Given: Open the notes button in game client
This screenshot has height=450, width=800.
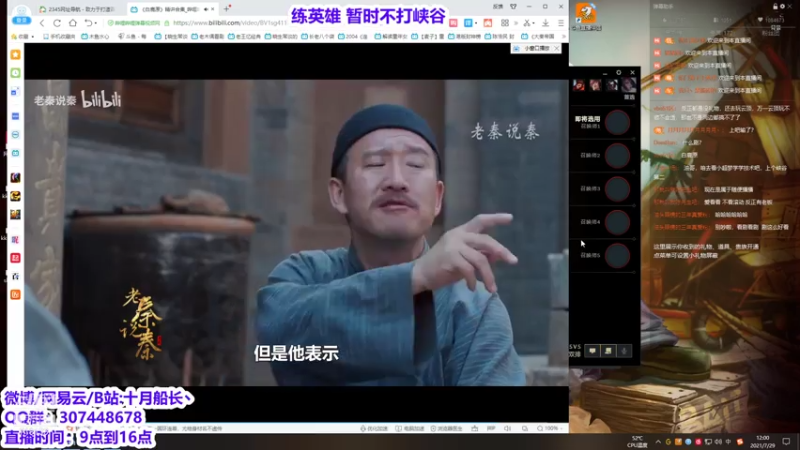Looking at the screenshot, I should point(608,351).
